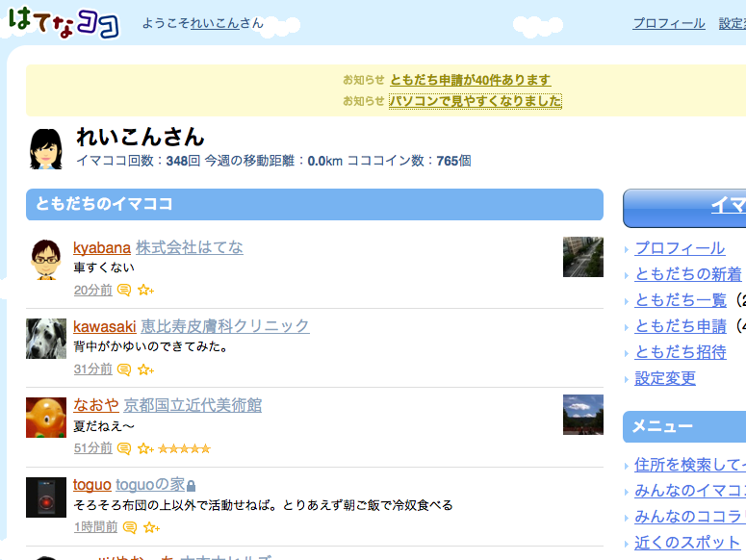Add a star to kawasaki's post
746x560 pixels.
145,369
